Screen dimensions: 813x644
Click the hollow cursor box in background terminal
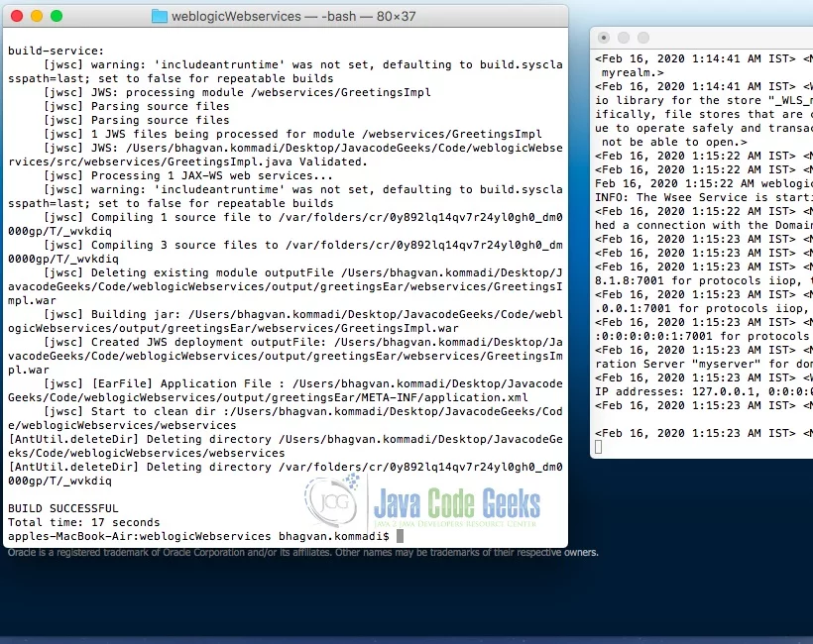click(598, 447)
